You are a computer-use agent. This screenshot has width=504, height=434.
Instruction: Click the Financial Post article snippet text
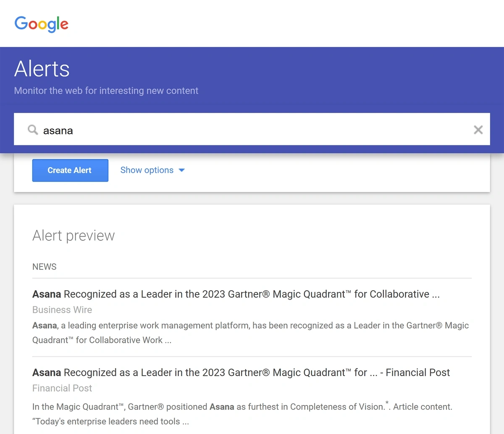coord(242,414)
